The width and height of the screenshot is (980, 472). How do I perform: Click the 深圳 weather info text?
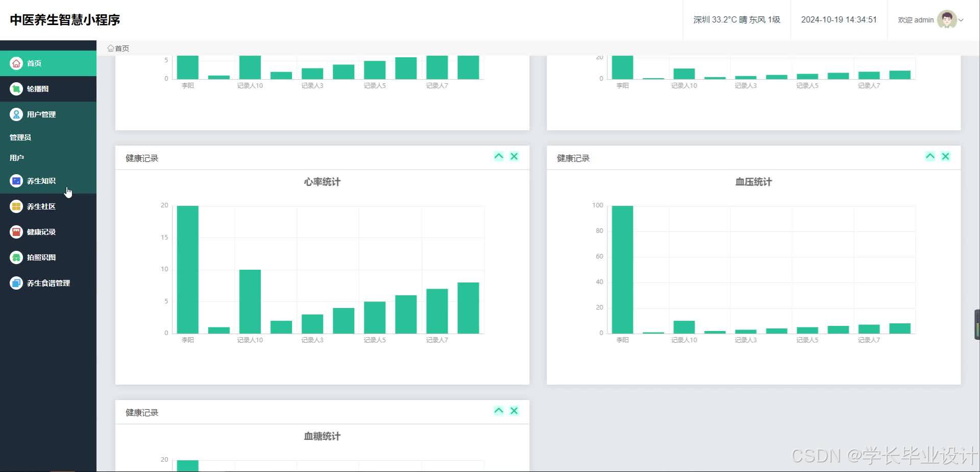point(737,20)
